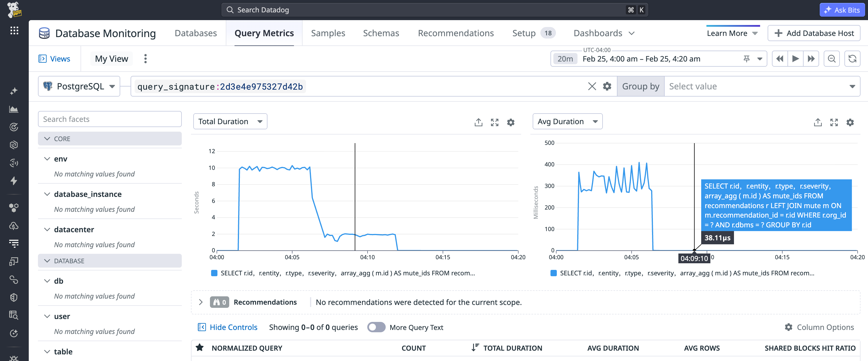
Task: Enable the More Query Text toggle
Action: (x=376, y=327)
